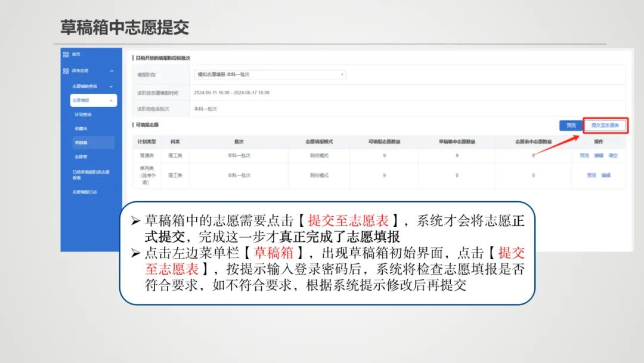Collapse the 志愿填报 sidebar section
Screen dimensions: 644x363
click(x=80, y=100)
